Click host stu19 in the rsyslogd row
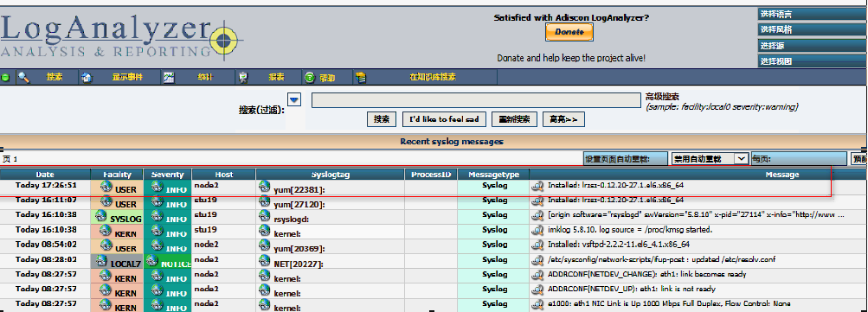Screen dimensions: 868x312 [x=205, y=214]
